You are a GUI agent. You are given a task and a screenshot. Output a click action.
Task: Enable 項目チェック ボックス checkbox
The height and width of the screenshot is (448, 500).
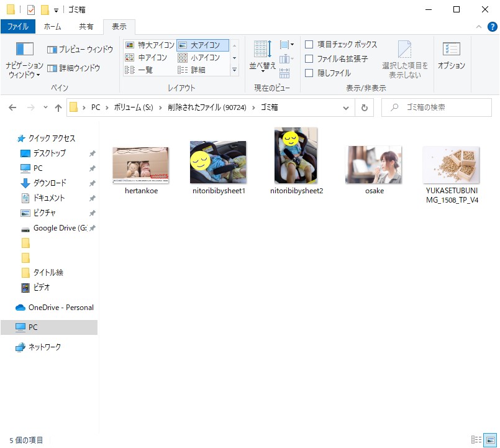click(309, 45)
